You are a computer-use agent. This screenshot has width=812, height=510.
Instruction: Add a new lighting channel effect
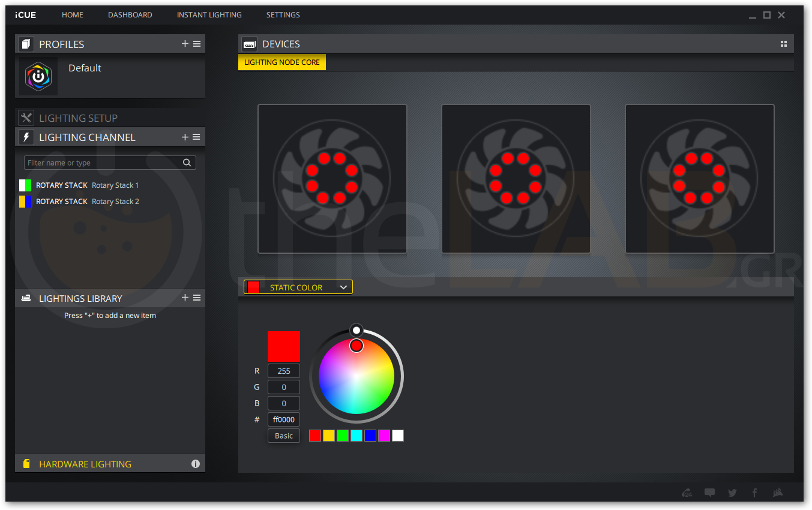coord(185,137)
